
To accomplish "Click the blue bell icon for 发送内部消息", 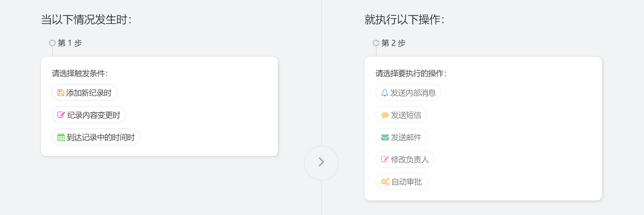I will click(384, 93).
